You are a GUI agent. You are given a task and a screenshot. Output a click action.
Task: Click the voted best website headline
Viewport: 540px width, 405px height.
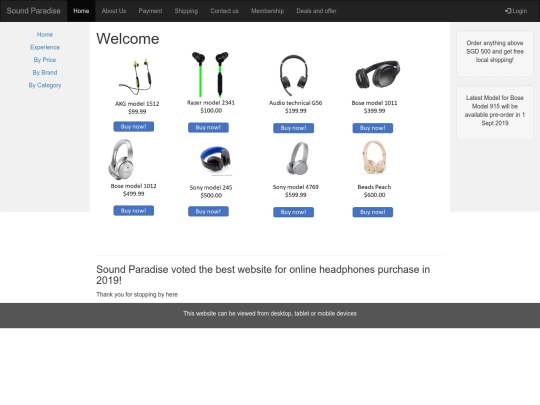click(263, 274)
